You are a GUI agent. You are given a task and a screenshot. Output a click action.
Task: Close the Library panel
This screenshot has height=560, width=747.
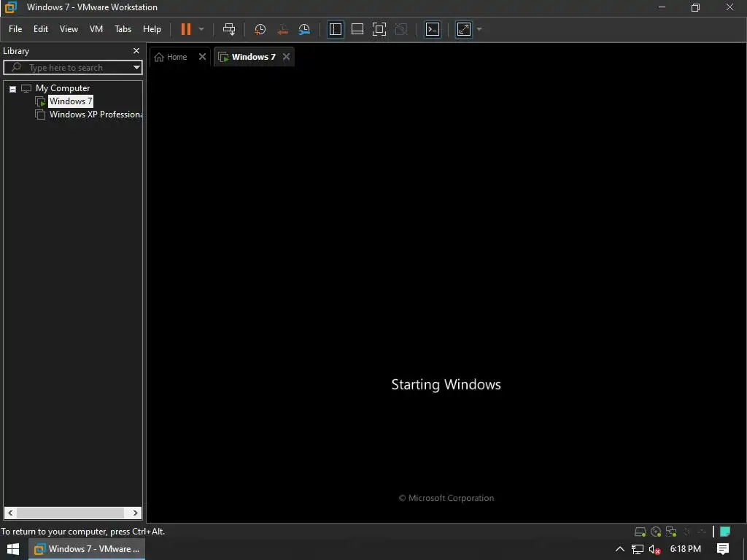pos(136,50)
